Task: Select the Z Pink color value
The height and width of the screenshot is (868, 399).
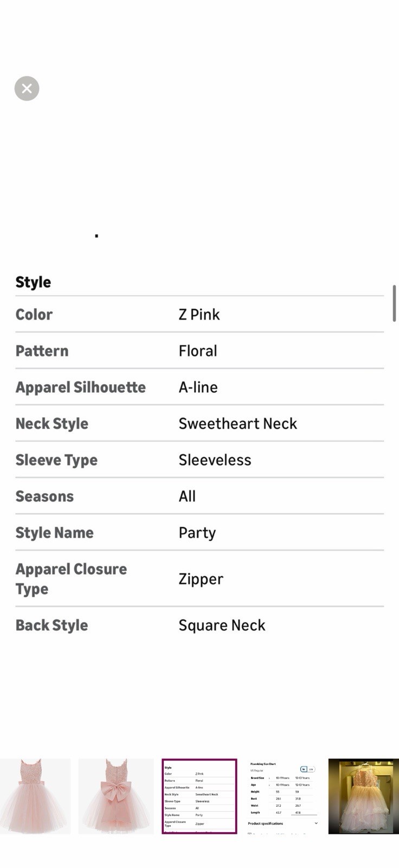Action: [199, 315]
